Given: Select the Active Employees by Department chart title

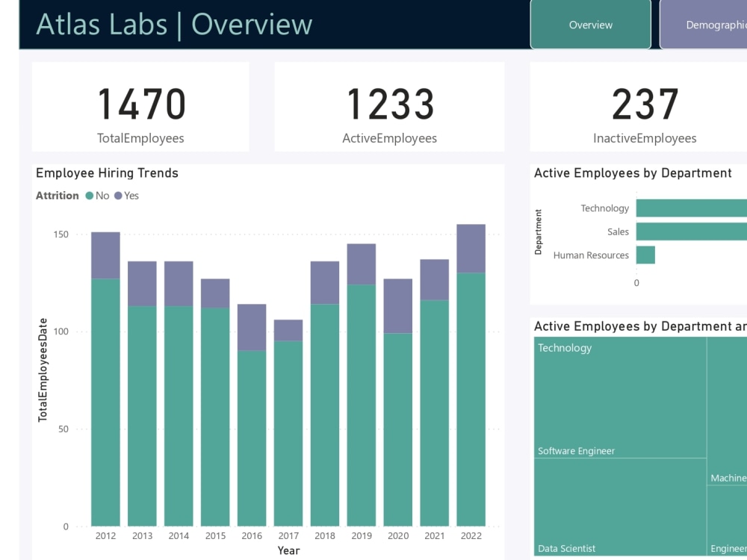Looking at the screenshot, I should pos(633,173).
